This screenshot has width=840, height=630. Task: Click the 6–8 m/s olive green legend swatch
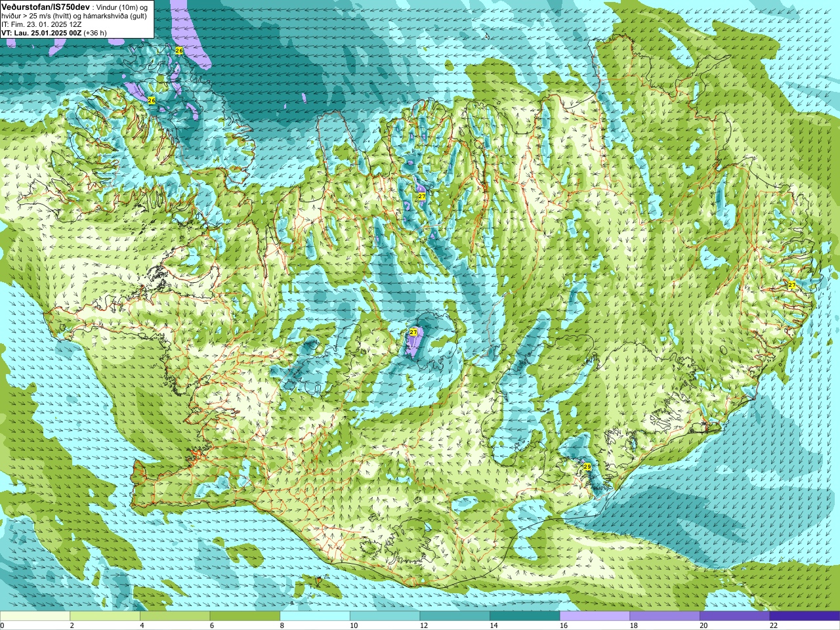pyautogui.click(x=245, y=616)
